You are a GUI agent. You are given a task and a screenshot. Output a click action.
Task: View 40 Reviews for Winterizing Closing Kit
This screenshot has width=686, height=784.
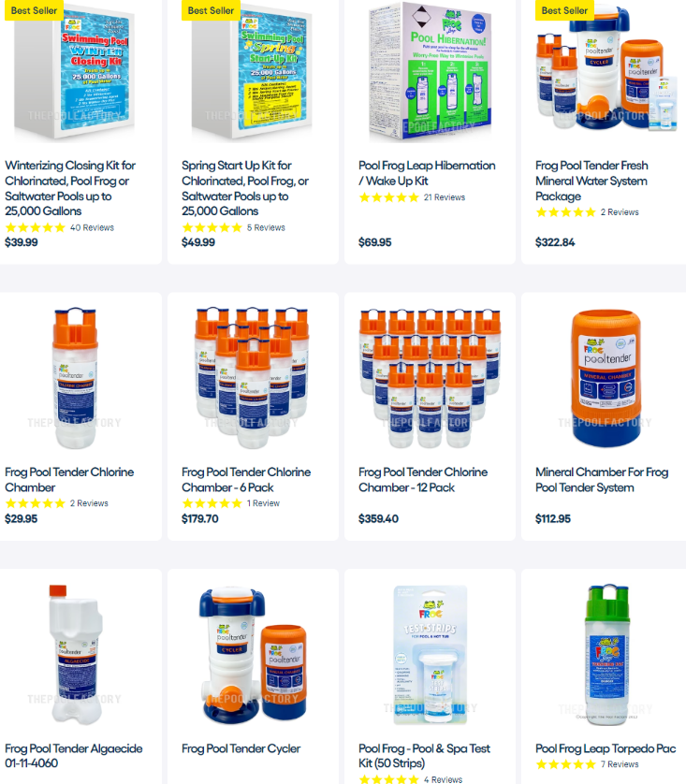coord(92,228)
